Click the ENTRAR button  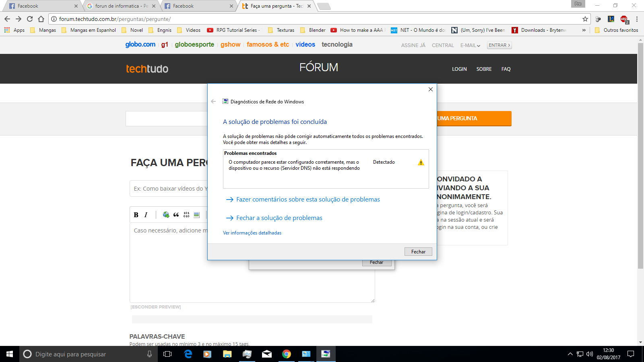[x=499, y=45]
